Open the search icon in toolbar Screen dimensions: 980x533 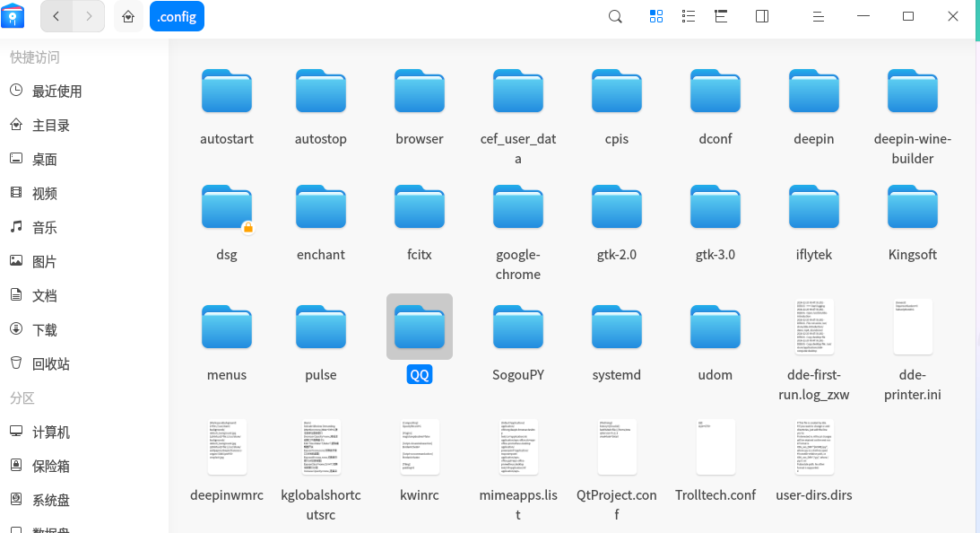tap(615, 16)
